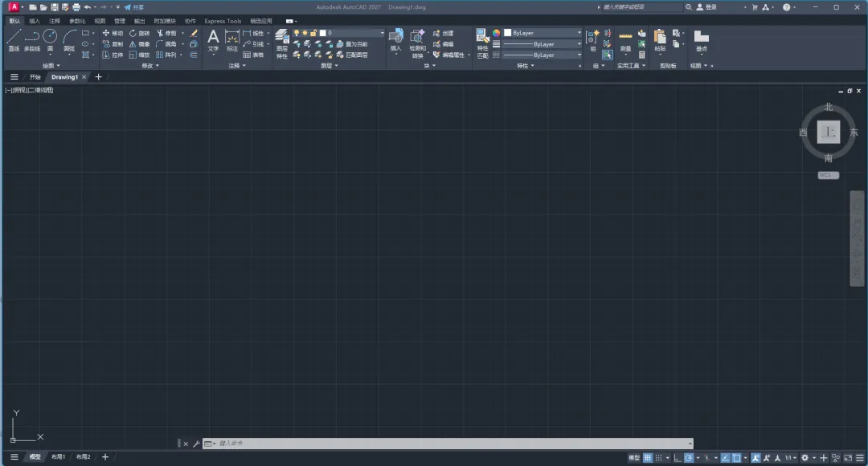Viewport: 868px width, 466px height.
Task: Click the erase pencil icon in Modify panel
Action: (194, 33)
